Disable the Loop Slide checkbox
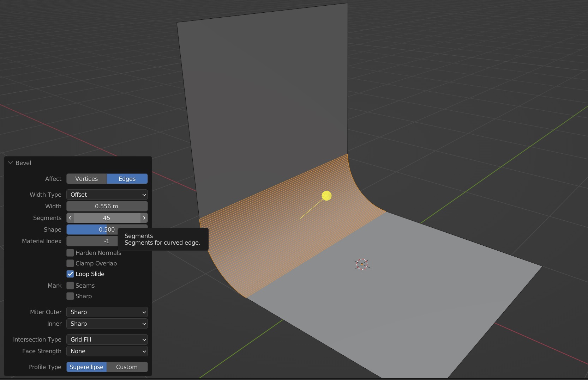The width and height of the screenshot is (588, 380). tap(70, 274)
